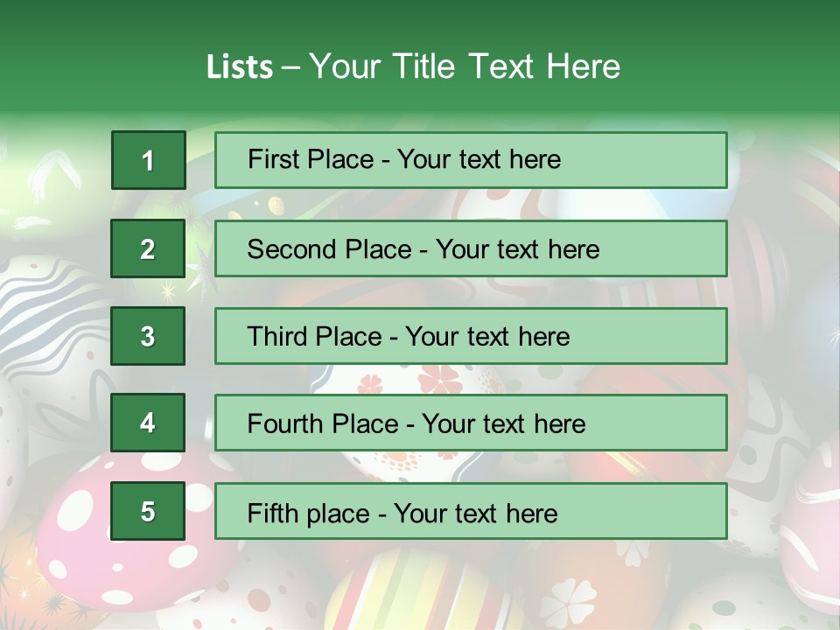The image size is (840, 630).
Task: Click the number 3 list marker
Action: [x=148, y=336]
